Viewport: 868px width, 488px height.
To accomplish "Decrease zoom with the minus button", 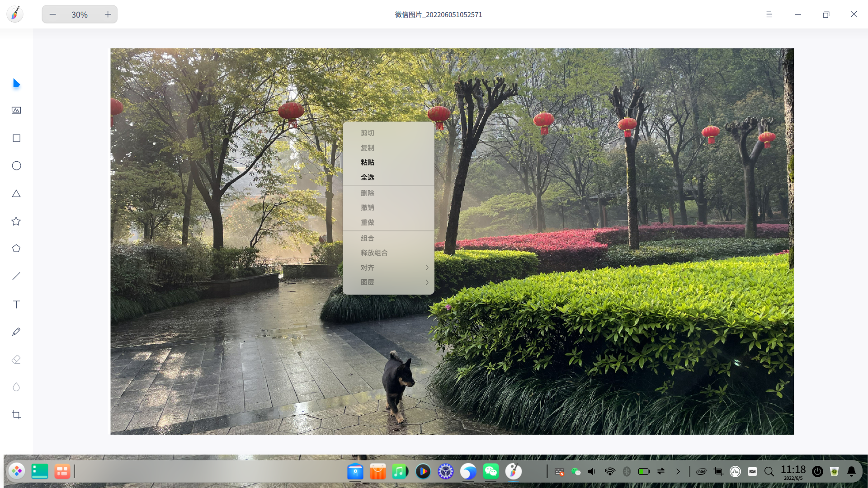I will pyautogui.click(x=52, y=14).
